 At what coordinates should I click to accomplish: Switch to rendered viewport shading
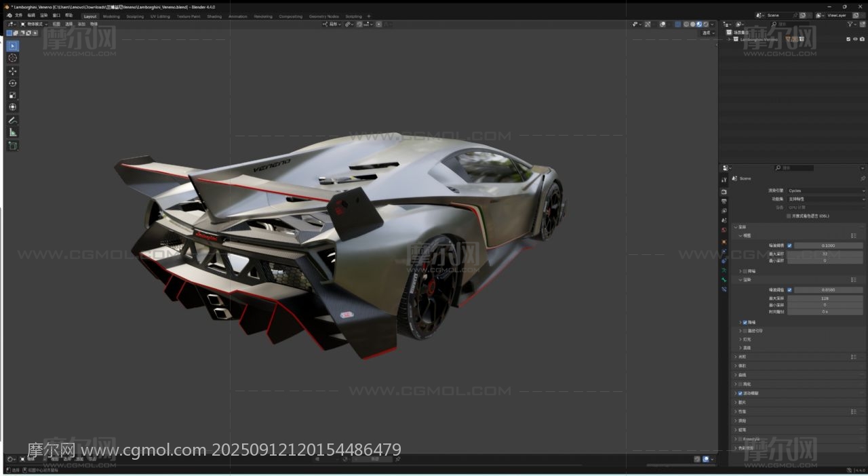pyautogui.click(x=706, y=24)
